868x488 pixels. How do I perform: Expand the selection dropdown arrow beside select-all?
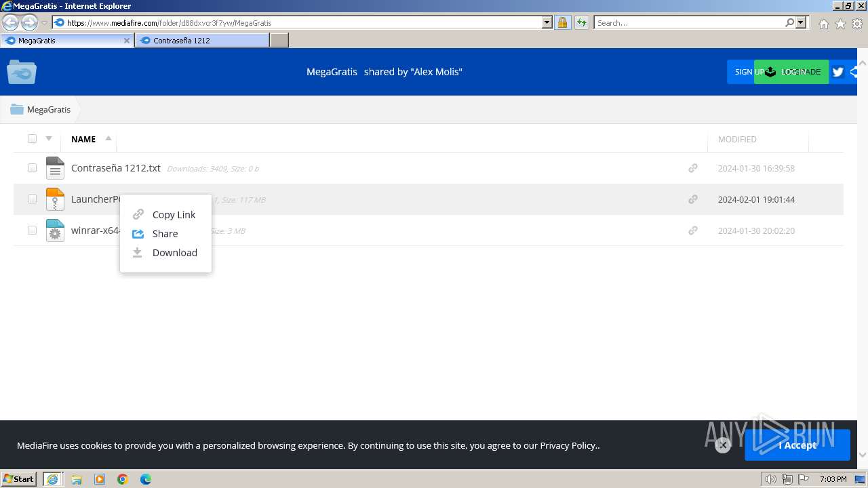49,138
